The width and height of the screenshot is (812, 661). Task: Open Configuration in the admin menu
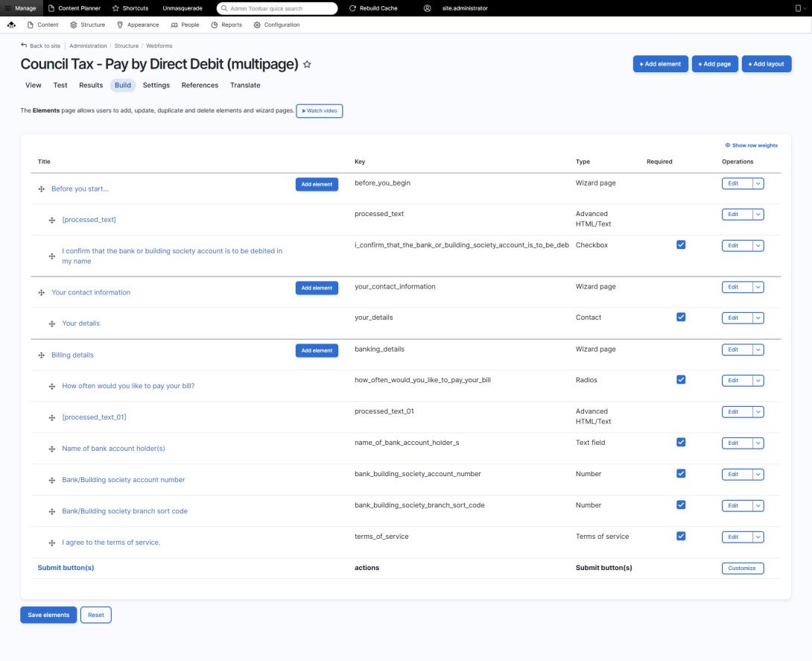[276, 25]
